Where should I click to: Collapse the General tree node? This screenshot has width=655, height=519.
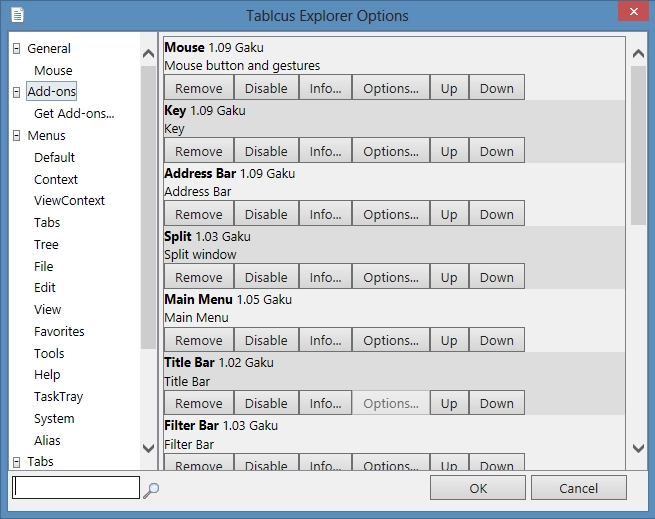coord(16,49)
